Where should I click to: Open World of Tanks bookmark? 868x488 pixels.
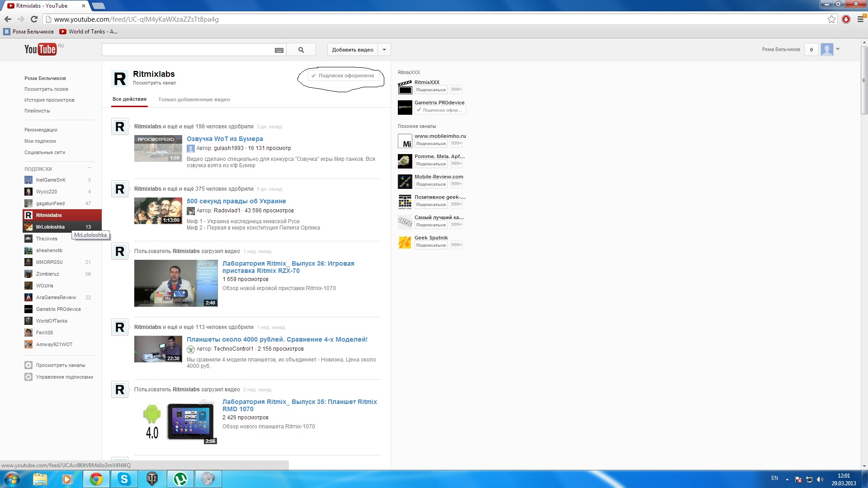[x=88, y=32]
